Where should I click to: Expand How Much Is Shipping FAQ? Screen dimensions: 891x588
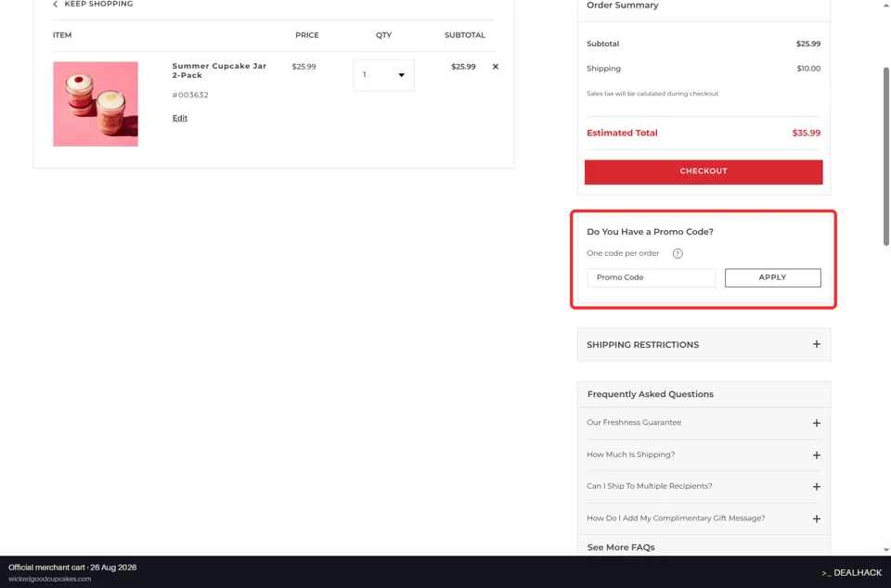click(704, 454)
